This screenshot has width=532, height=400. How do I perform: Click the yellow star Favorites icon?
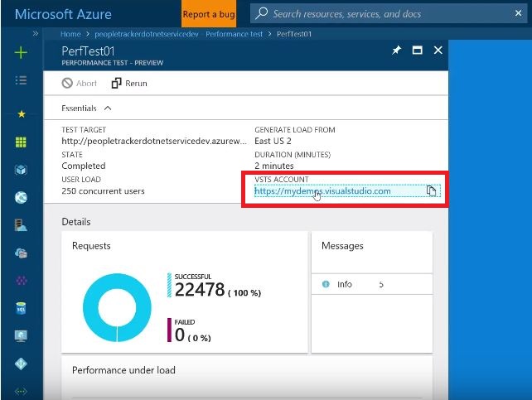pyautogui.click(x=22, y=114)
